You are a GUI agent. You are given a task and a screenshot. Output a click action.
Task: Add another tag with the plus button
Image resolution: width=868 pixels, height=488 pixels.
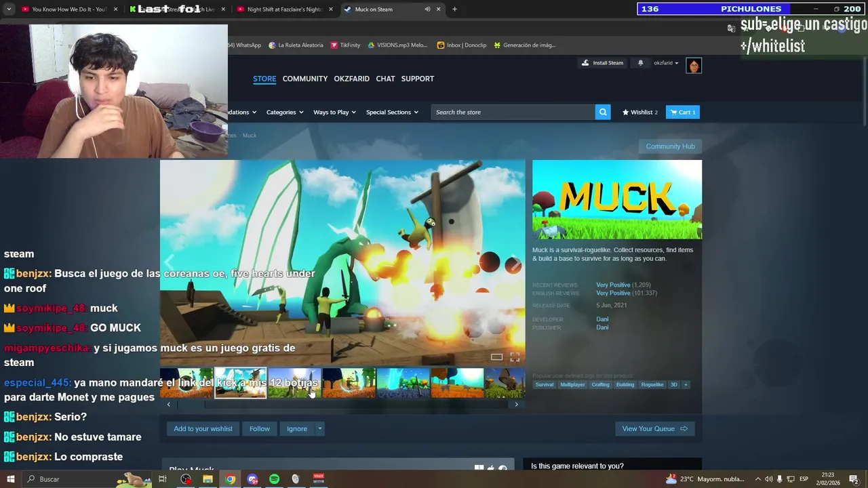[x=685, y=384]
